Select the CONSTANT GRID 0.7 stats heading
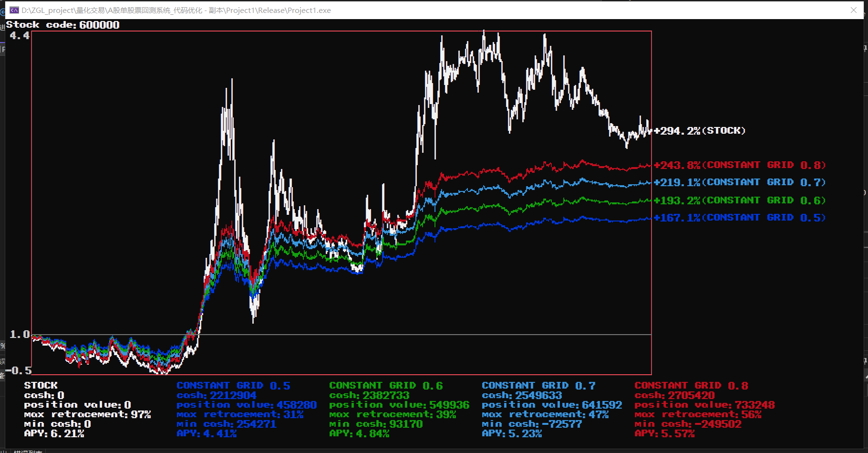Image resolution: width=868 pixels, height=453 pixels. [538, 385]
